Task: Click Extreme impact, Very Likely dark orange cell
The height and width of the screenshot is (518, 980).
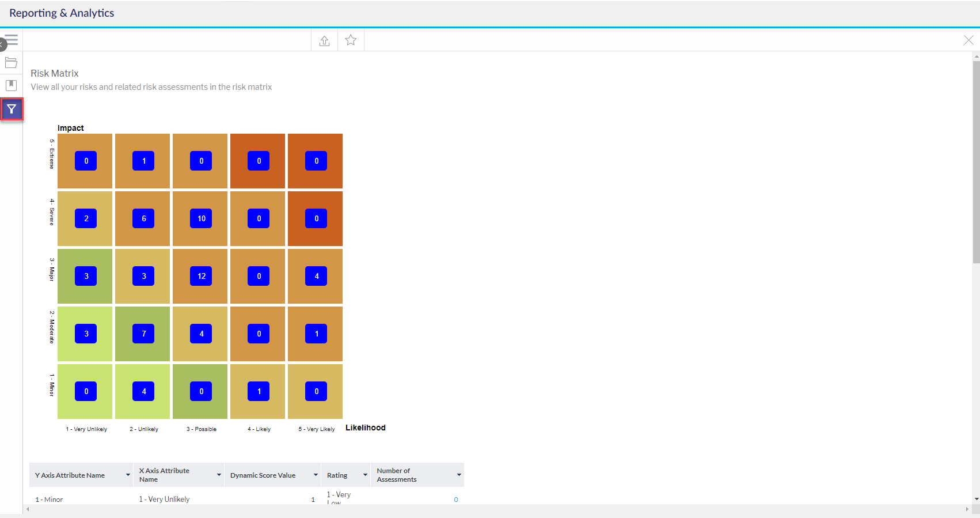Action: click(316, 161)
